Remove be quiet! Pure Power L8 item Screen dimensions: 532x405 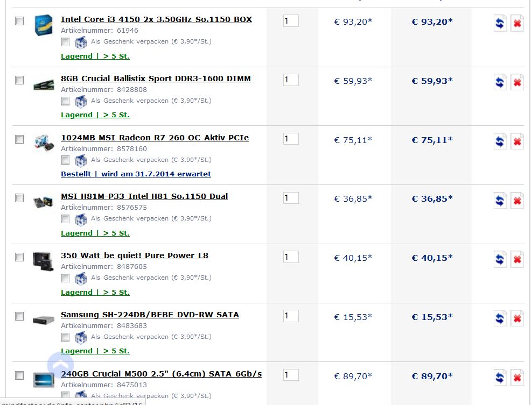point(517,260)
